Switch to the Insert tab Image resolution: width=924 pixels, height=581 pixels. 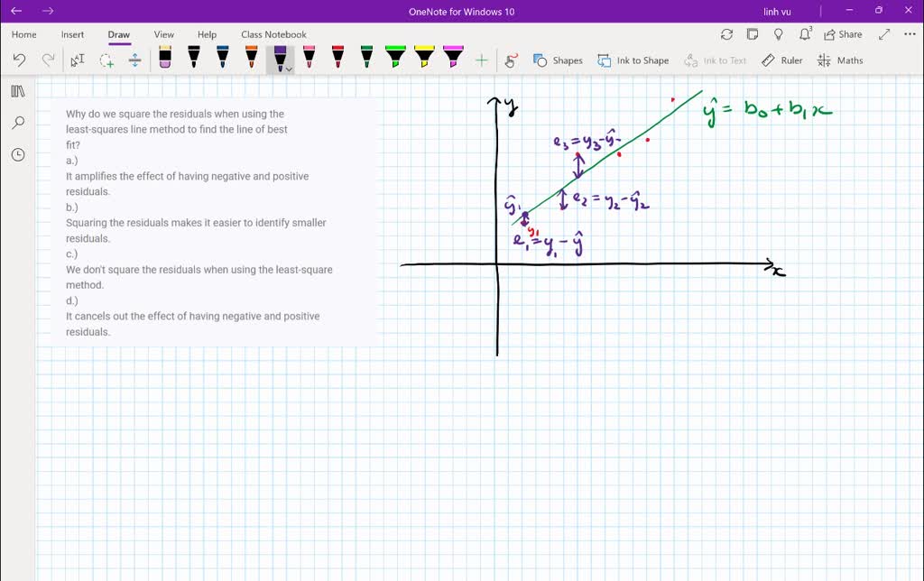[72, 34]
